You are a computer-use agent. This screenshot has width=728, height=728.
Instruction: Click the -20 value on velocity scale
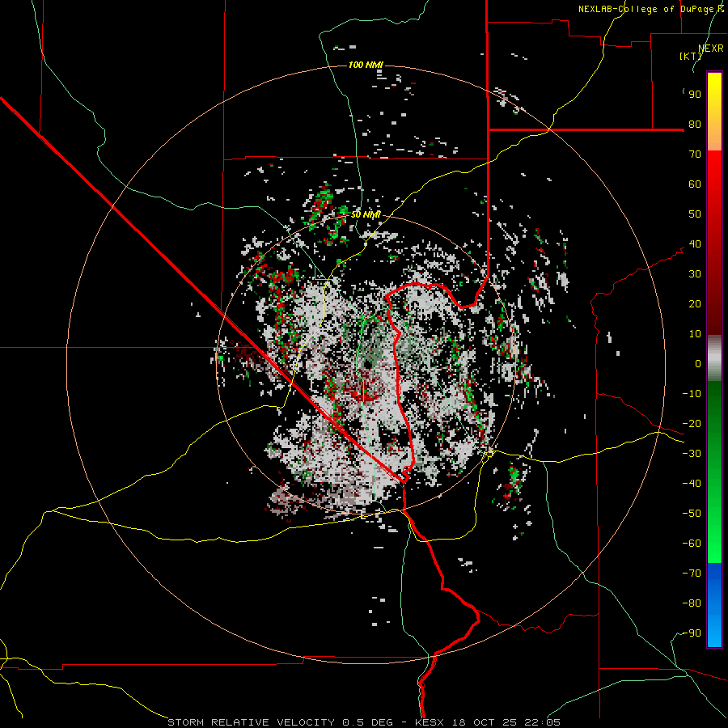pos(692,424)
